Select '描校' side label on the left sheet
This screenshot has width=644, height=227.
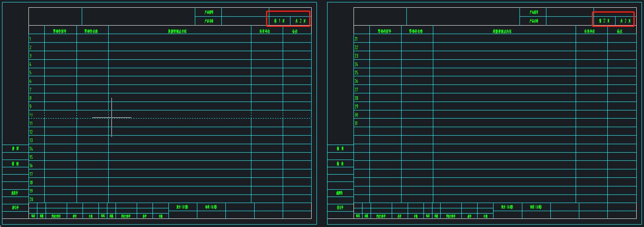pyautogui.click(x=15, y=164)
